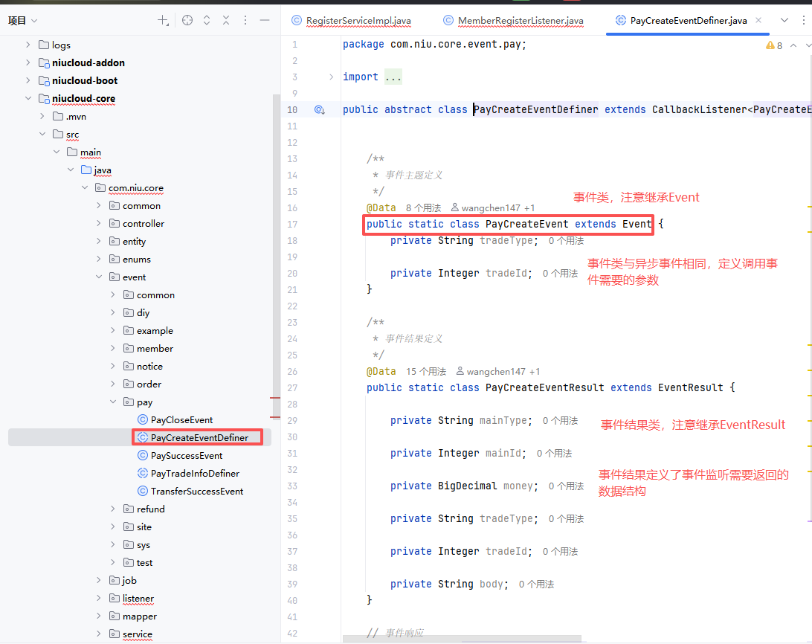This screenshot has height=644, width=812.
Task: Click the '8 个用法' usages hint above PayCreateEvent
Action: (423, 208)
